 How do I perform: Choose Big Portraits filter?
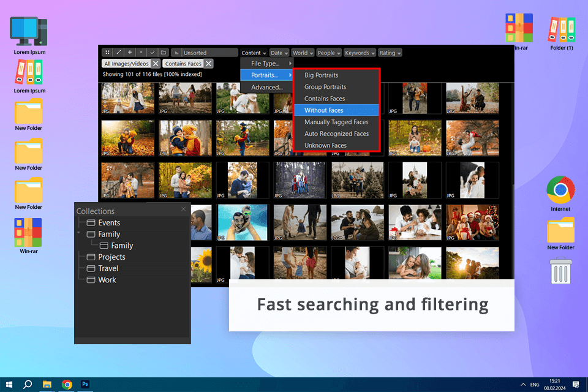point(336,75)
